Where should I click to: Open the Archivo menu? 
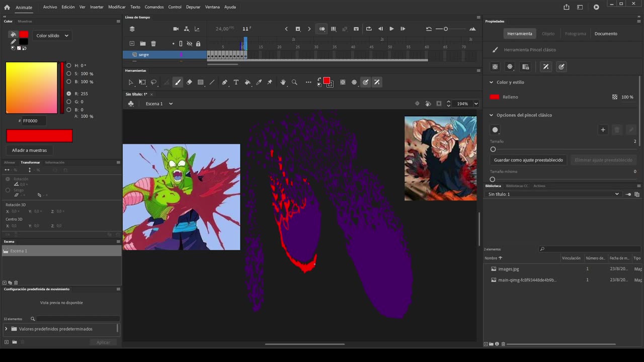(x=50, y=7)
